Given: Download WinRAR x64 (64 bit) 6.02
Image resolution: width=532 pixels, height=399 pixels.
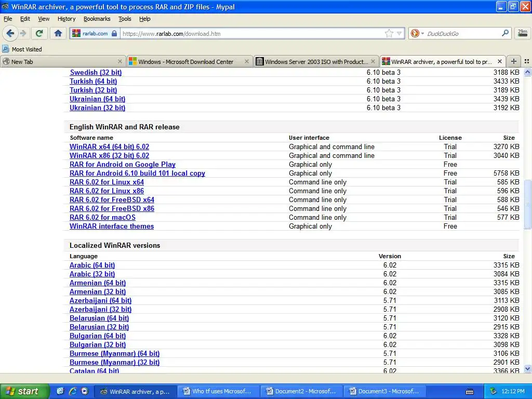Looking at the screenshot, I should coord(109,147).
